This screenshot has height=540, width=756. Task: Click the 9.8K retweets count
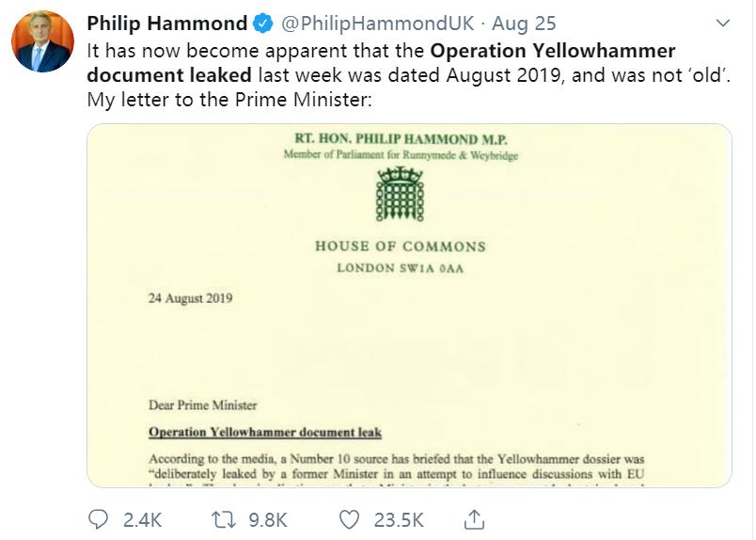click(268, 519)
